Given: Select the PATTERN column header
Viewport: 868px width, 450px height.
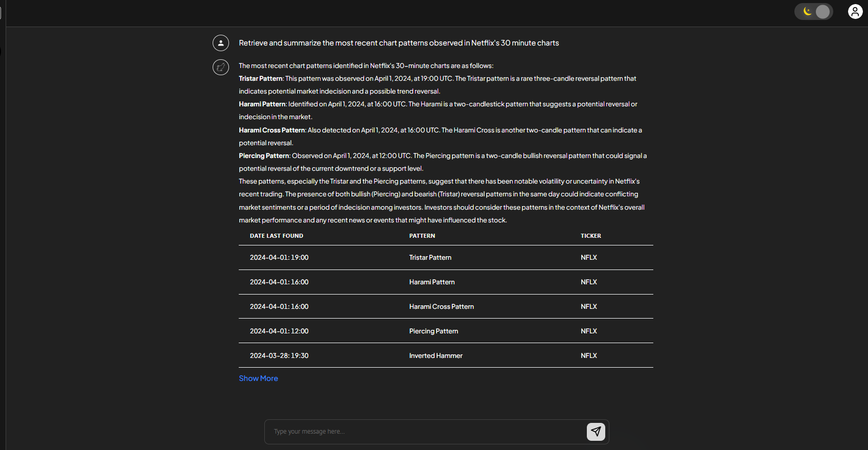Looking at the screenshot, I should click(422, 236).
